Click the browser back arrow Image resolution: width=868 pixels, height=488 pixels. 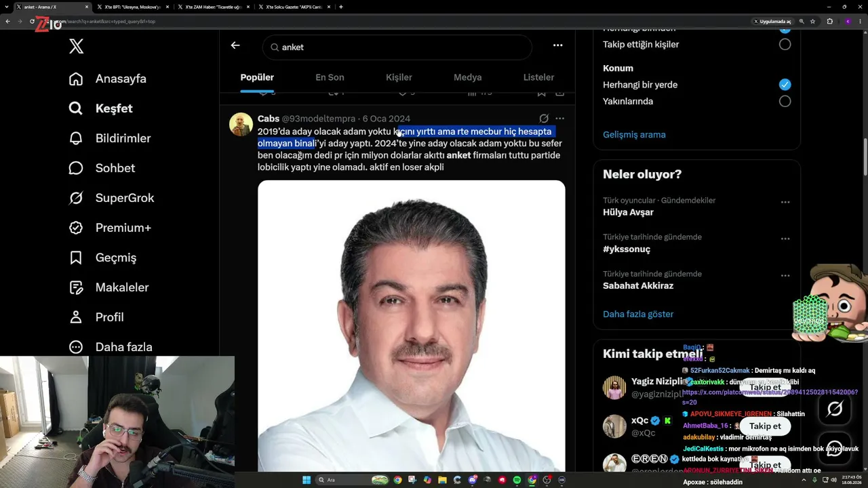point(7,21)
